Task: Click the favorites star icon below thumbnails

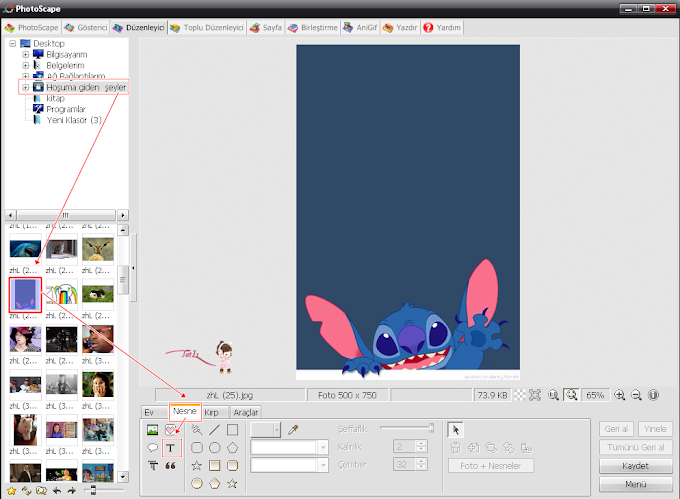Action: coord(11,490)
